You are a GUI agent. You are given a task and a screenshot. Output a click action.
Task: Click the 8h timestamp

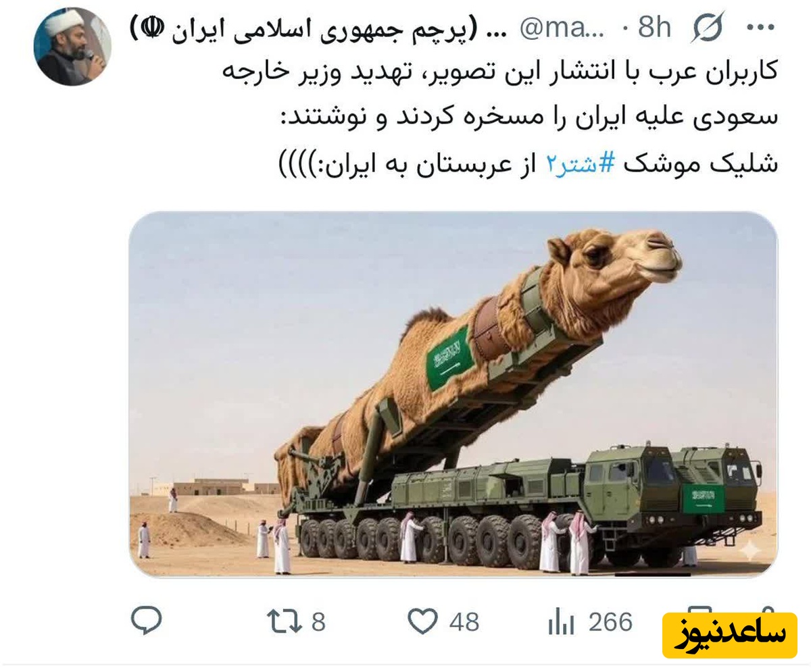tap(655, 28)
